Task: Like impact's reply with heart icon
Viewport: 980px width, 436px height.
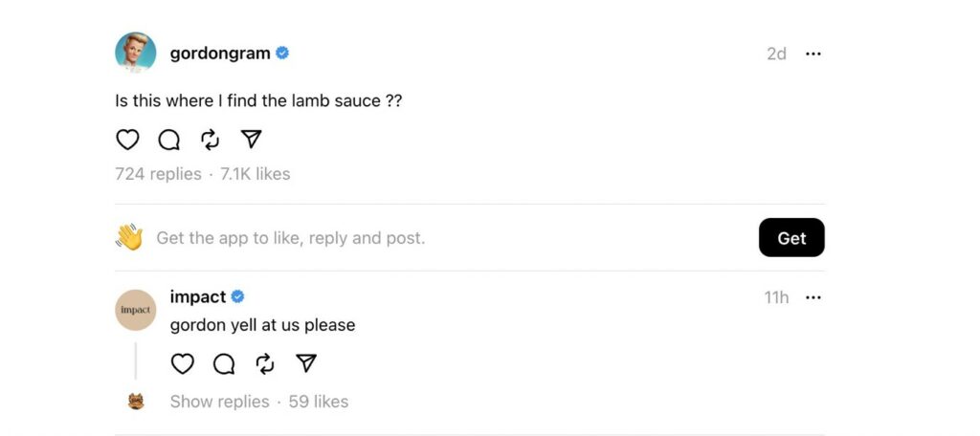Action: [182, 363]
